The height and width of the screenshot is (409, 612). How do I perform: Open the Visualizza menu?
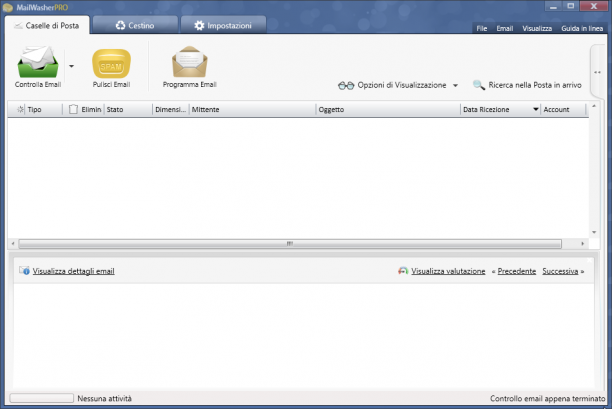(537, 28)
